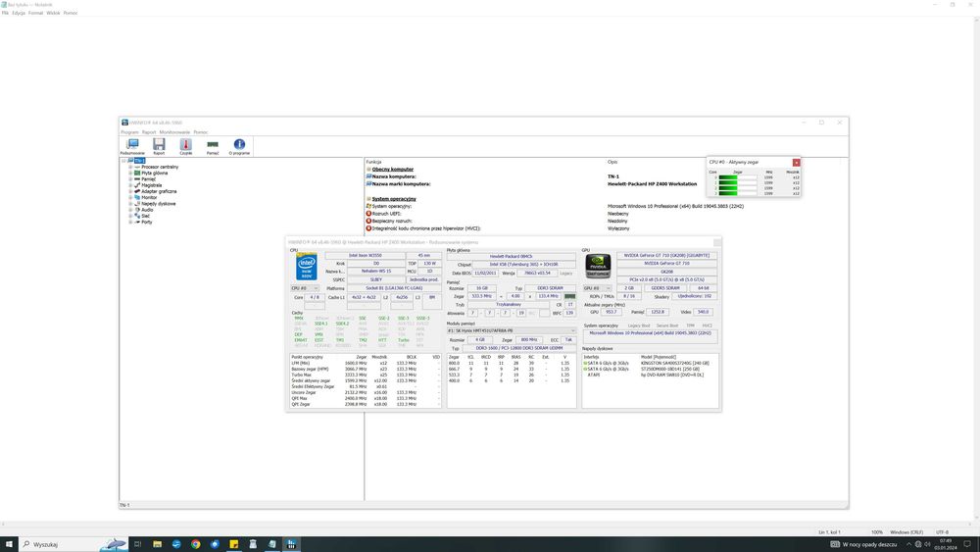Expand the Napędy dyskowe tree node
Image resolution: width=980 pixels, height=552 pixels.
tap(130, 204)
